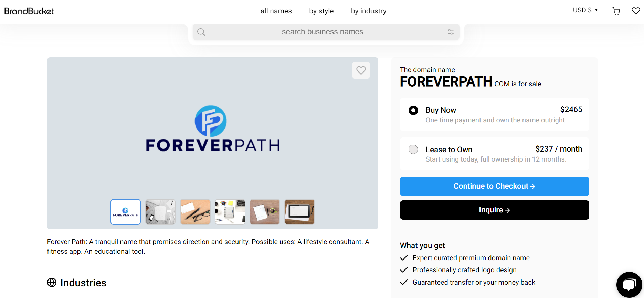Open the shopping cart icon
Screen dimensions: 644x298
coord(616,11)
